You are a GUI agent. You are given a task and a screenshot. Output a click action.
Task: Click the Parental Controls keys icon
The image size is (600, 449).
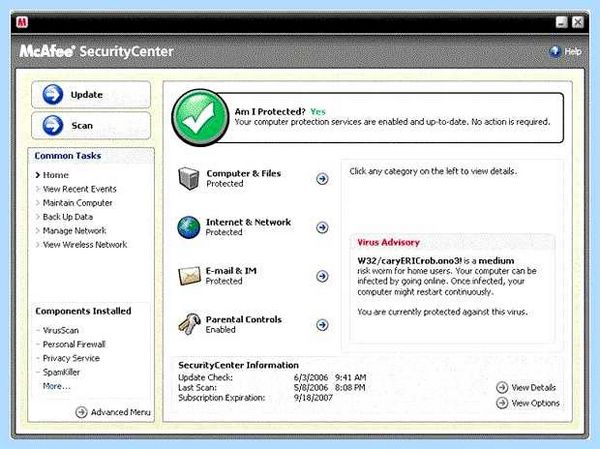point(189,324)
